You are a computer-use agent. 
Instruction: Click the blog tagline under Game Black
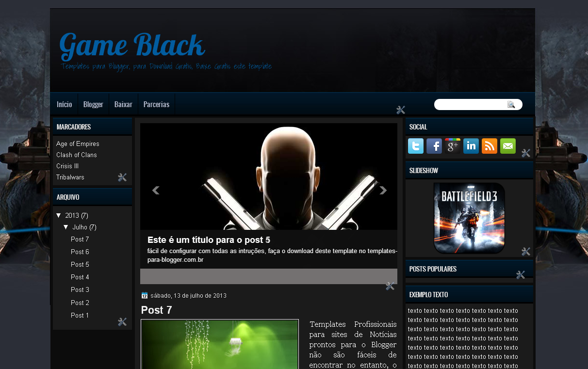click(x=166, y=66)
